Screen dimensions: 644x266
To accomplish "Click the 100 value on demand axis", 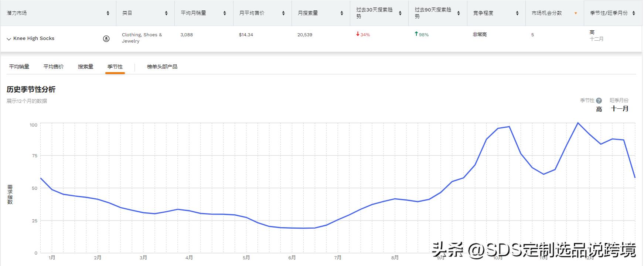I will pos(33,125).
